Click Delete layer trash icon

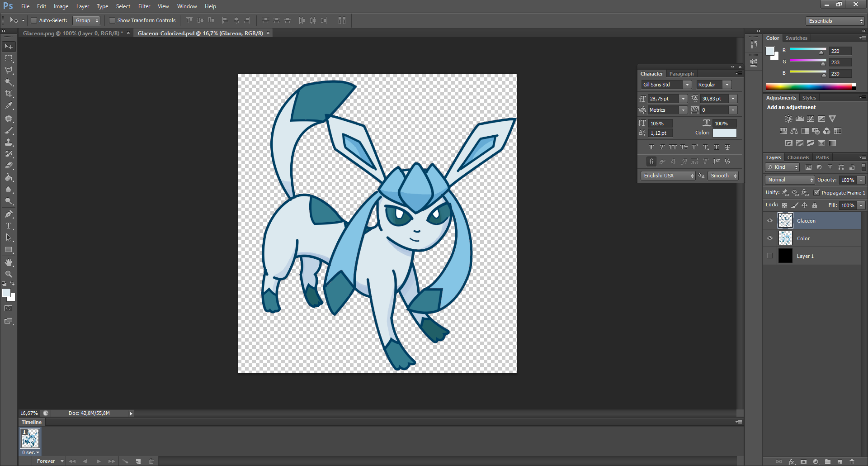pyautogui.click(x=852, y=462)
